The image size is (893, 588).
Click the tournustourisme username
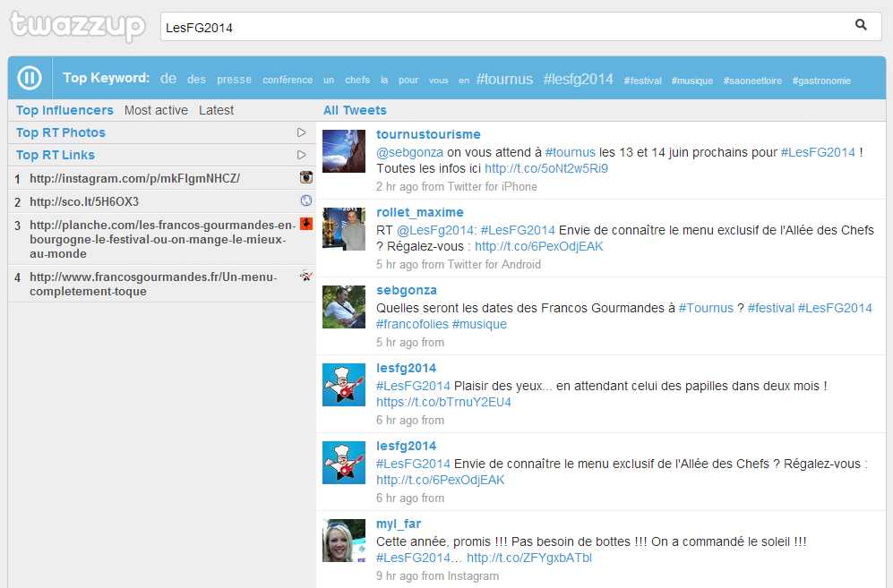click(428, 134)
